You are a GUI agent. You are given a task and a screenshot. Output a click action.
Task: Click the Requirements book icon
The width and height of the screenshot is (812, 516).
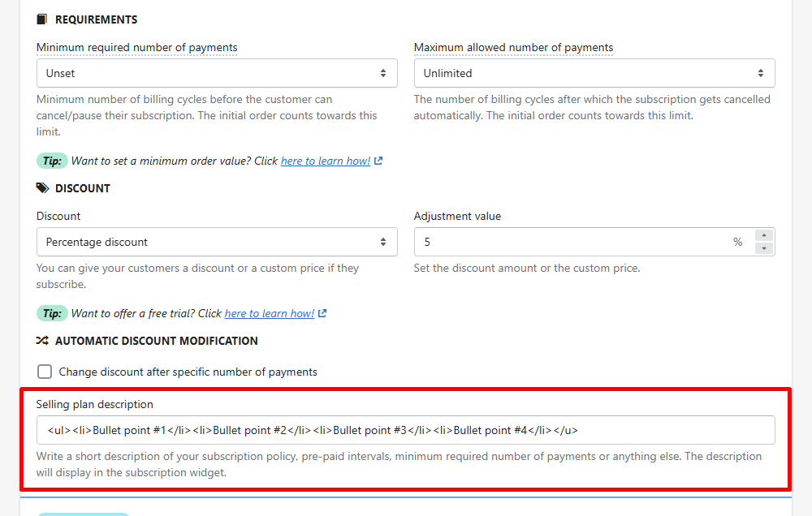[x=42, y=19]
